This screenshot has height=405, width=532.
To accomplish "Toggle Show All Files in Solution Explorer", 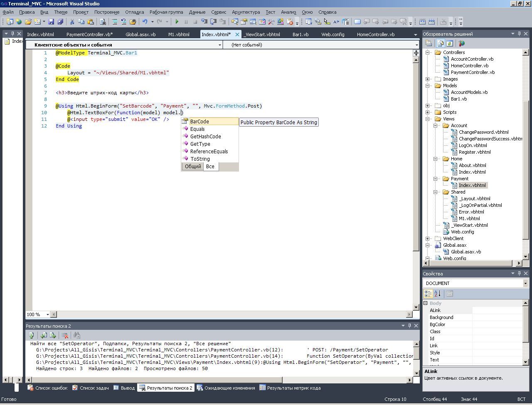I will (440, 43).
